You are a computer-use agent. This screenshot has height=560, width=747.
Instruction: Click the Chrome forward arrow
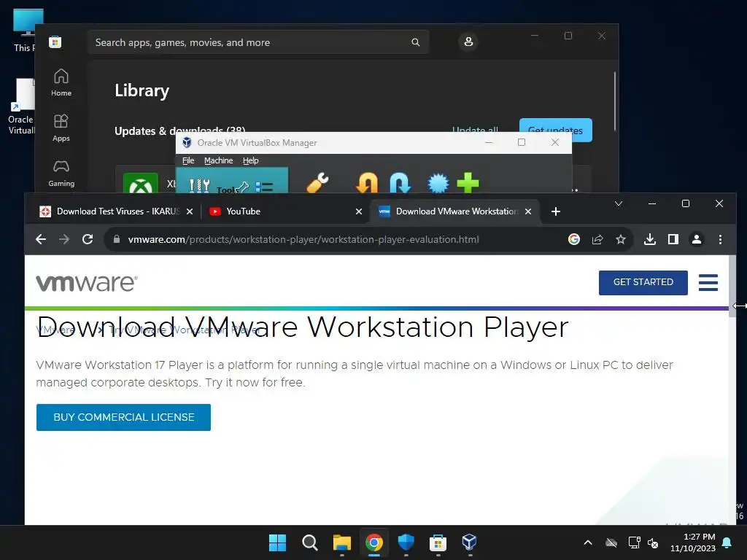click(x=64, y=239)
